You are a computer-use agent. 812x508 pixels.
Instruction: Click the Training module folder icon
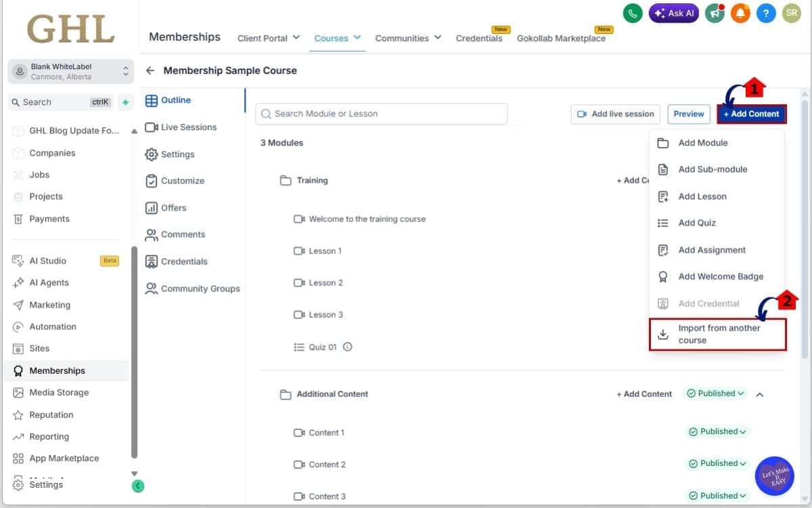coord(286,181)
